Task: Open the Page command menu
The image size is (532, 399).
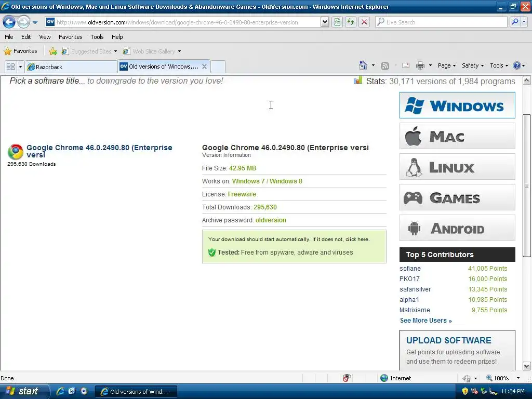Action: (x=446, y=65)
